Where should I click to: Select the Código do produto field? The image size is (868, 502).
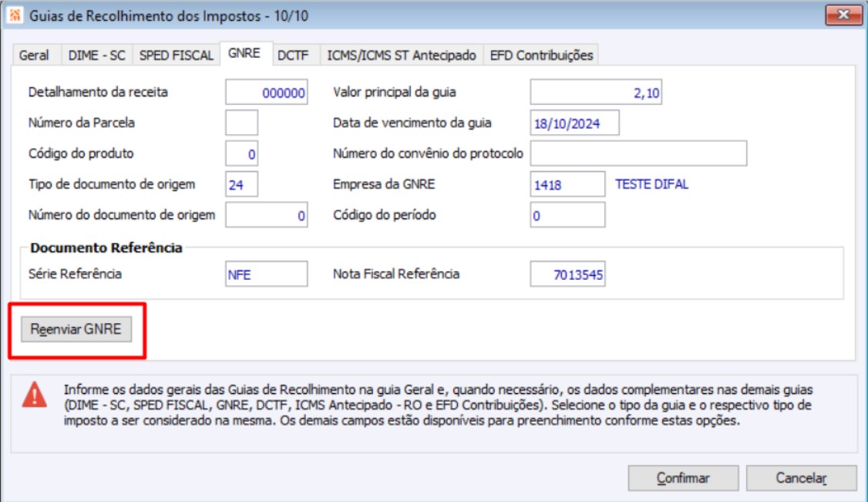click(241, 154)
